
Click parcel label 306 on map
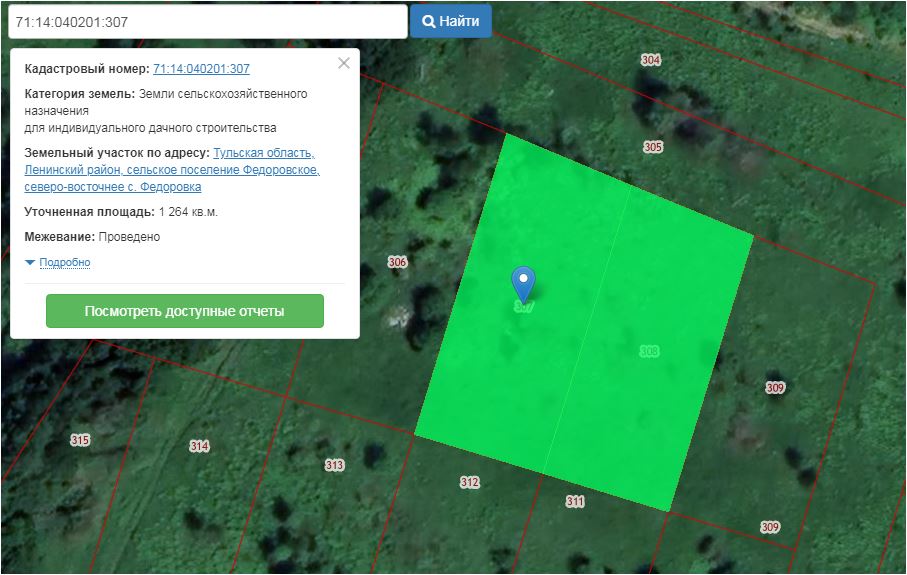[397, 262]
